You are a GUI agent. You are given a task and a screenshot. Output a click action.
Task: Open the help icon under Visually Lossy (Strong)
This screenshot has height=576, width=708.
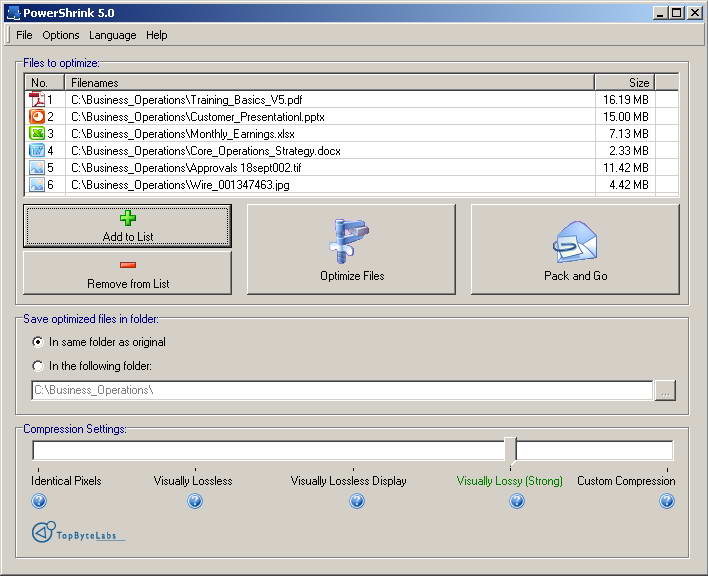517,501
